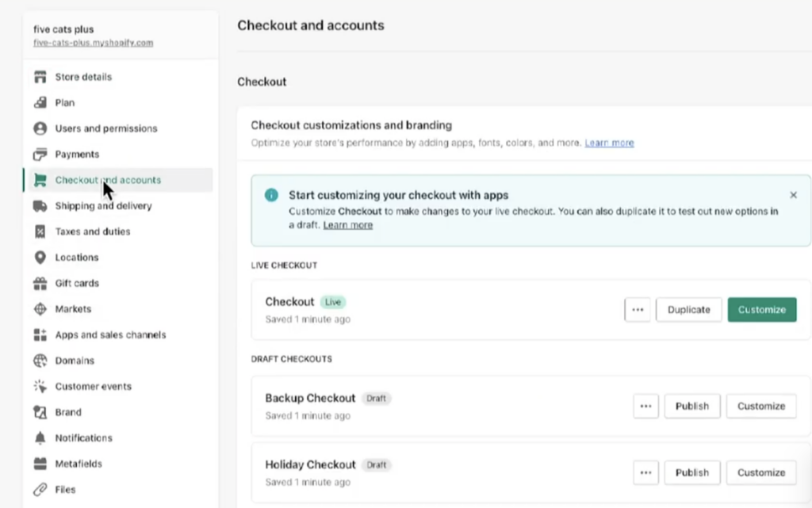The image size is (812, 508).
Task: Customize the Backup Checkout draft
Action: (761, 406)
